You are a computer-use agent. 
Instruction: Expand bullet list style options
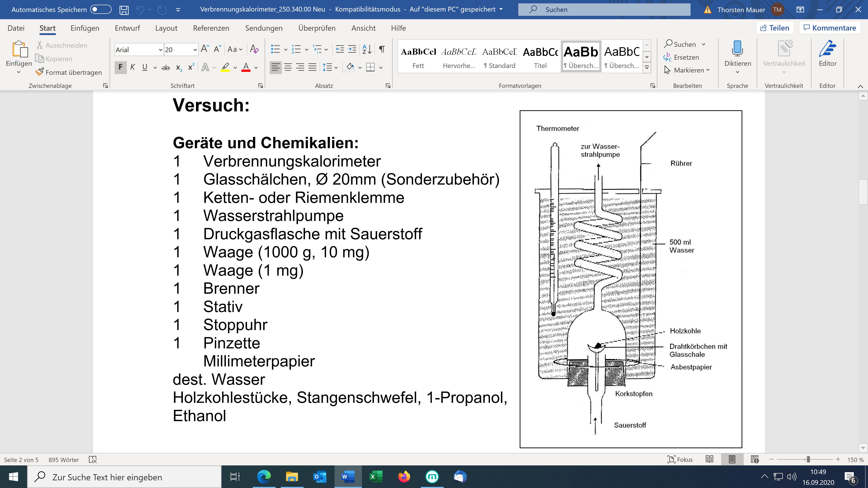[286, 50]
